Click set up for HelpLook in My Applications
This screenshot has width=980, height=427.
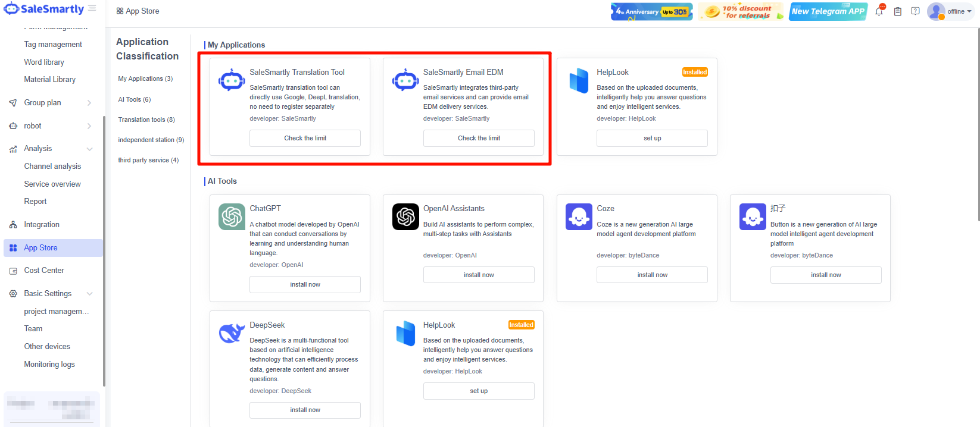[652, 138]
